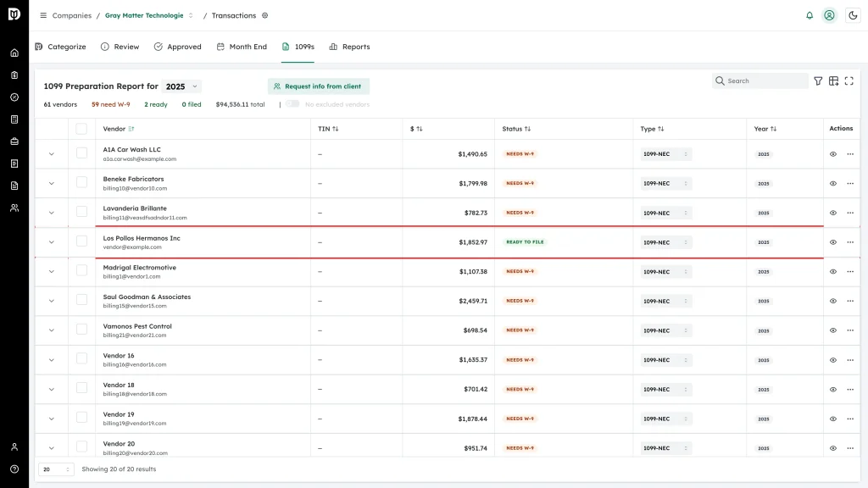868x488 pixels.
Task: Switch to the Approved tab
Action: point(178,47)
